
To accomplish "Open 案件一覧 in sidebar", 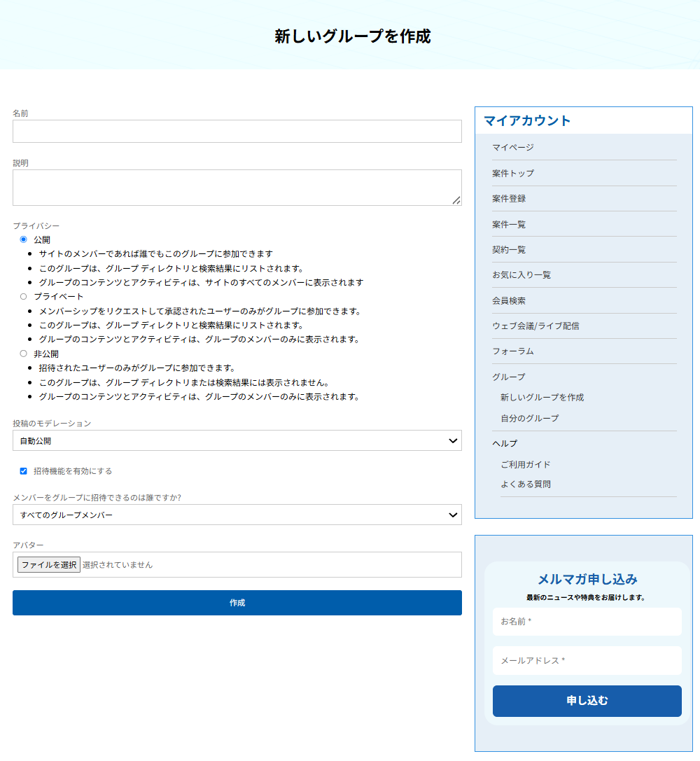I will click(509, 224).
